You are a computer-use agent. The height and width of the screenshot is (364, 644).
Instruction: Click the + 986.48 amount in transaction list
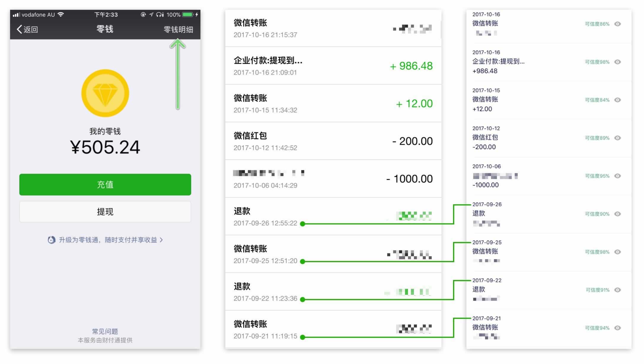(x=411, y=66)
